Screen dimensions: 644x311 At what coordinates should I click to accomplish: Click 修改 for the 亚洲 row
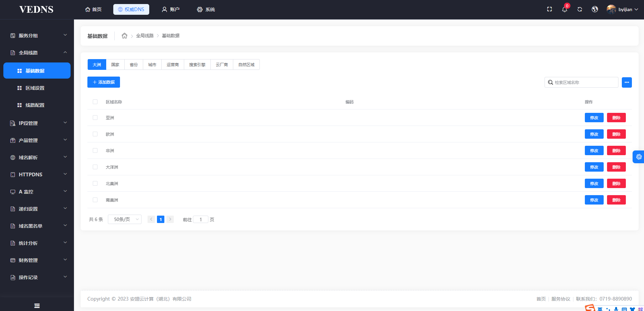pyautogui.click(x=594, y=118)
